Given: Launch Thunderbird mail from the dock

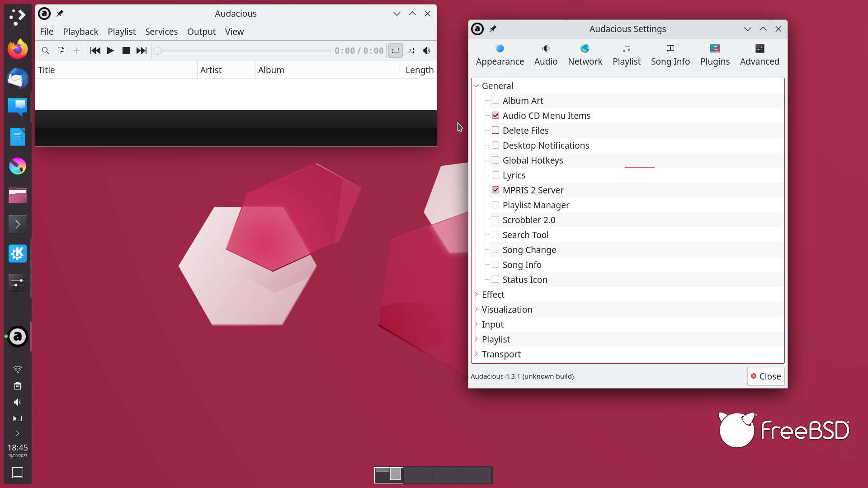Looking at the screenshot, I should click(18, 78).
